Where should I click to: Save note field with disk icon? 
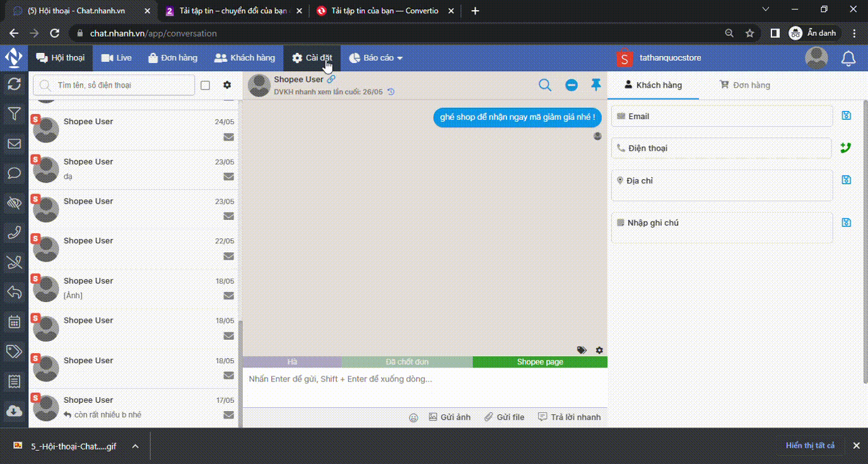[x=847, y=222]
